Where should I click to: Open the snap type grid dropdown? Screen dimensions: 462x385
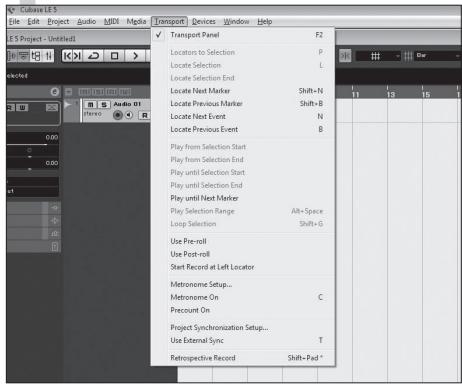click(x=378, y=56)
